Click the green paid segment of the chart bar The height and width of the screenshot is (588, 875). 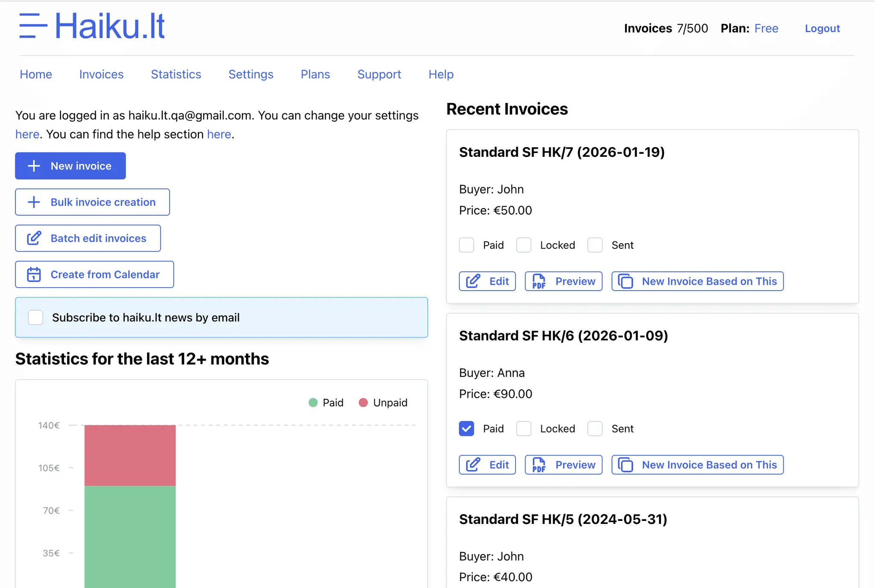coord(130,537)
